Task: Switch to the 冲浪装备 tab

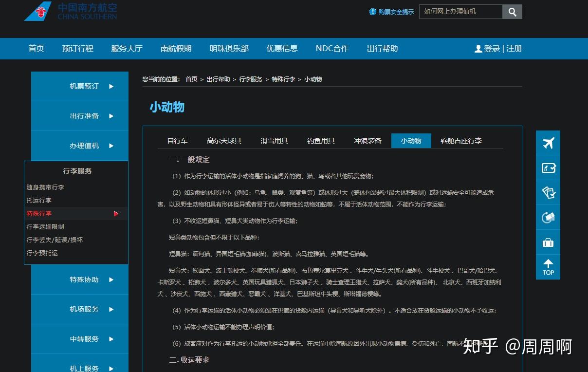Action: [368, 141]
